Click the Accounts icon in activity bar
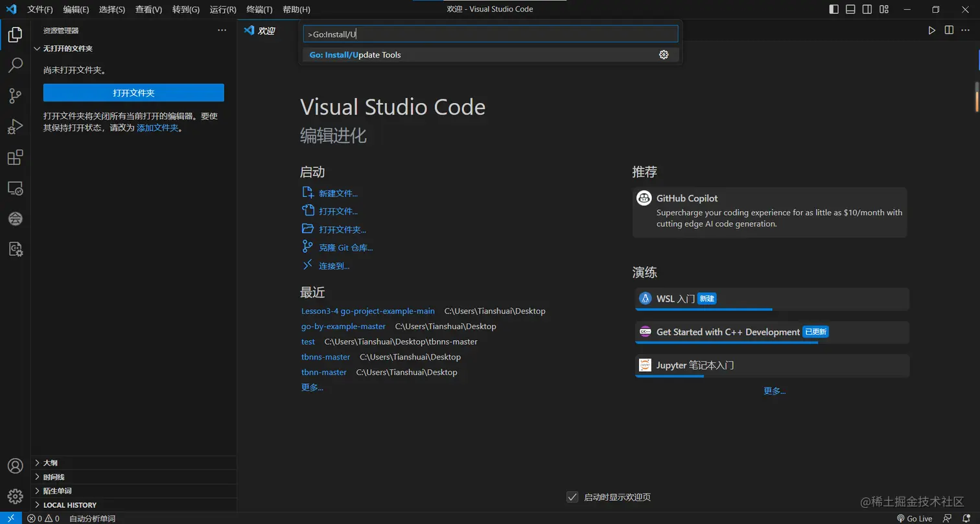Image resolution: width=980 pixels, height=524 pixels. pyautogui.click(x=15, y=466)
